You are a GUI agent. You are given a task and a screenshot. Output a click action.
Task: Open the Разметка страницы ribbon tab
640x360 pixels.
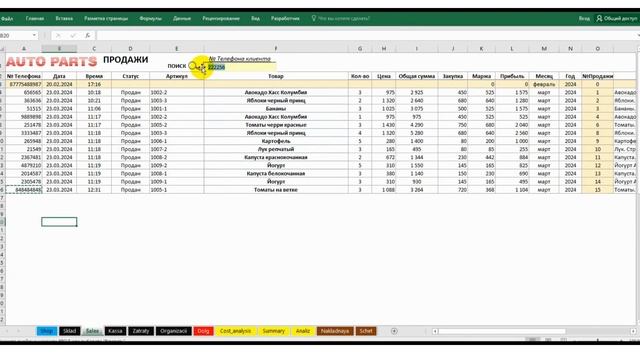click(106, 18)
